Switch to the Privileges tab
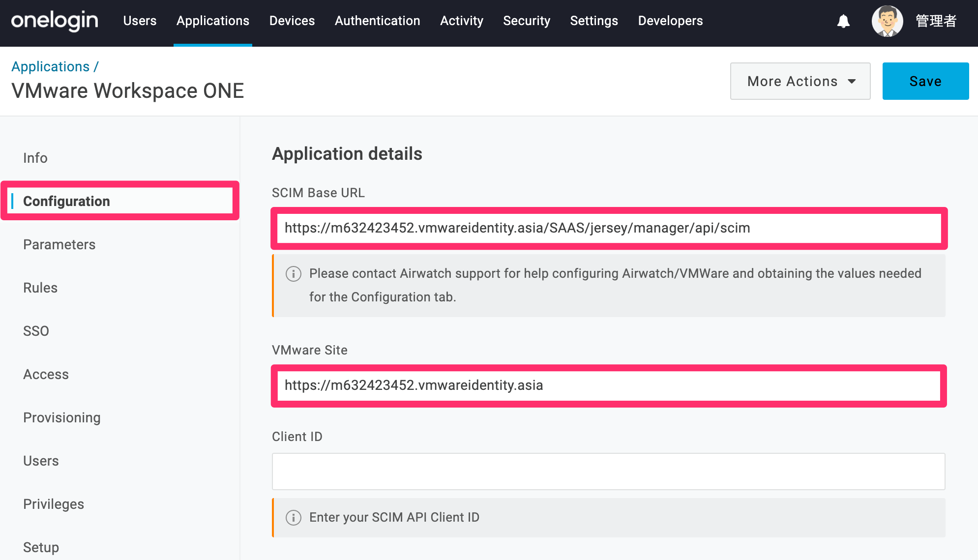 [x=54, y=504]
